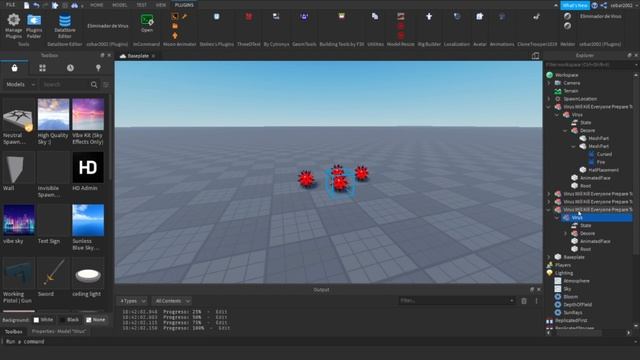This screenshot has width=640, height=360.
Task: Switch to Properties - Model tab
Action: point(59,331)
